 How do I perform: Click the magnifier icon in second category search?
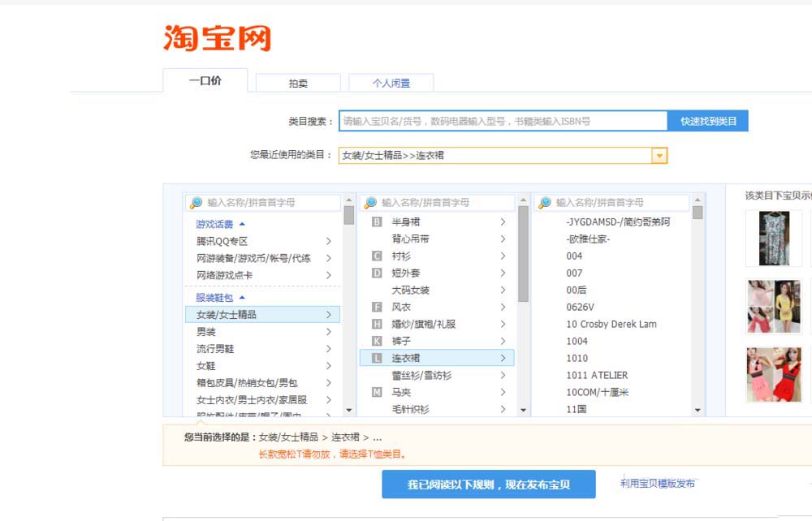pyautogui.click(x=370, y=203)
